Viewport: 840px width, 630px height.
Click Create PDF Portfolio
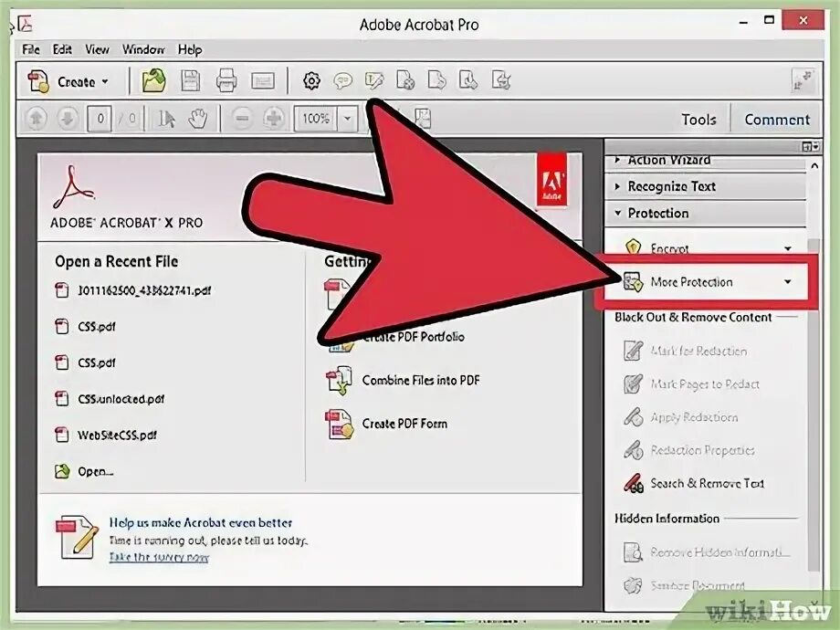coord(413,337)
